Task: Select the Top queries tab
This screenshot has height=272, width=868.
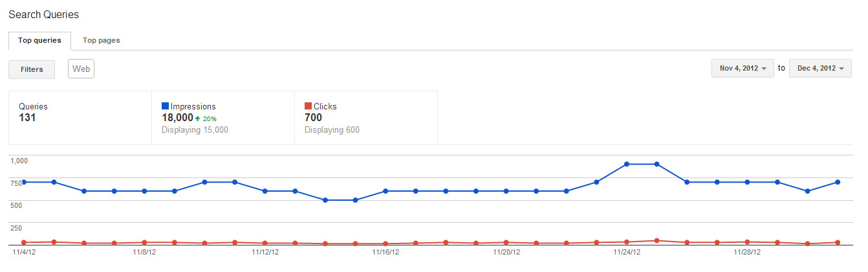Action: 39,40
